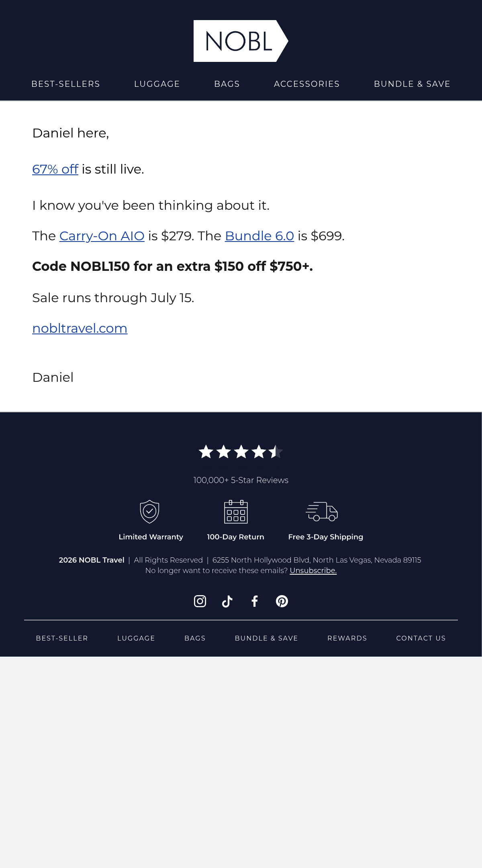Click the 100-Day Return calendar icon
The height and width of the screenshot is (868, 482).
tap(236, 512)
